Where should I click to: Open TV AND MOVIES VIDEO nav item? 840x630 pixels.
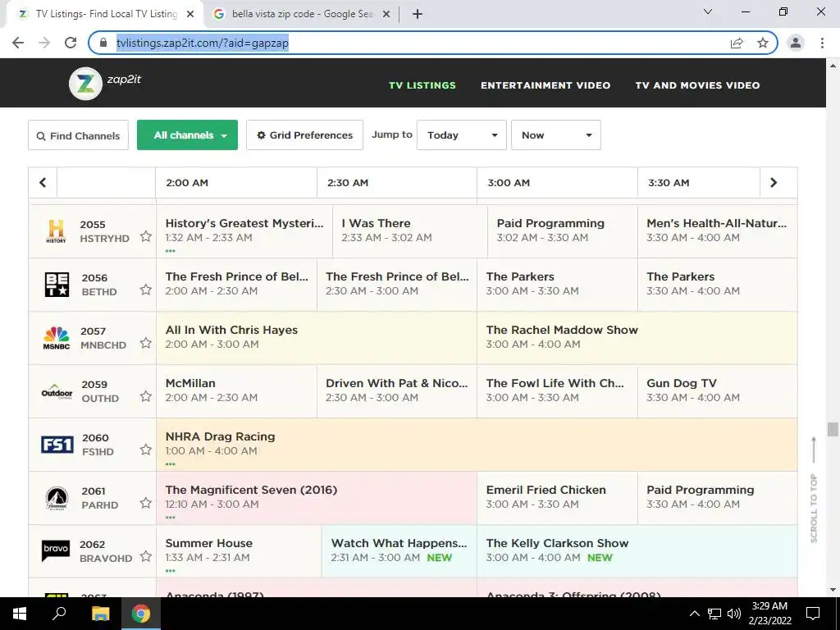[697, 85]
